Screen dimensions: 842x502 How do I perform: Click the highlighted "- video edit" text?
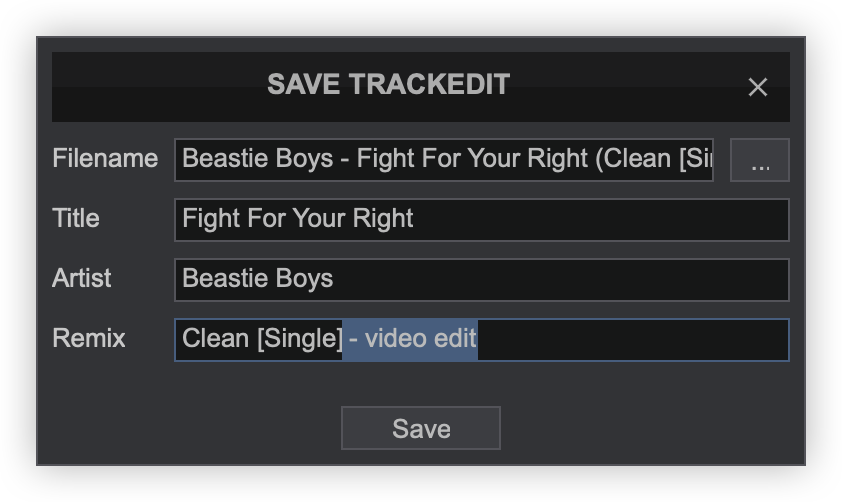[412, 339]
